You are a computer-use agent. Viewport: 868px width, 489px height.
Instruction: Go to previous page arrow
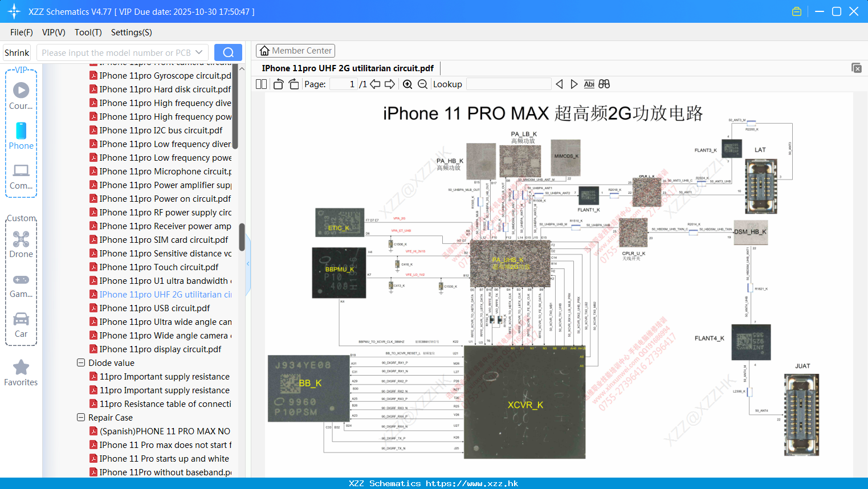point(375,84)
